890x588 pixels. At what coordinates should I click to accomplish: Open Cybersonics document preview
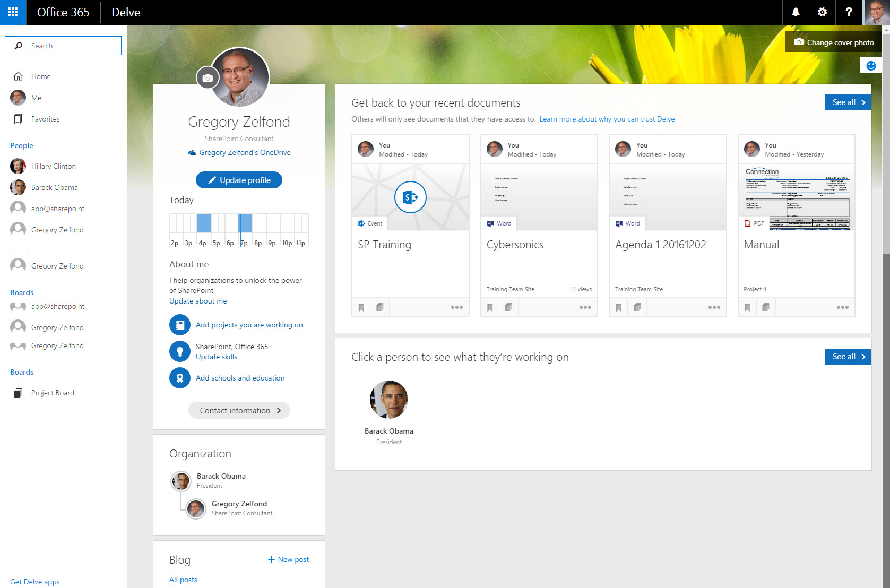(x=539, y=197)
